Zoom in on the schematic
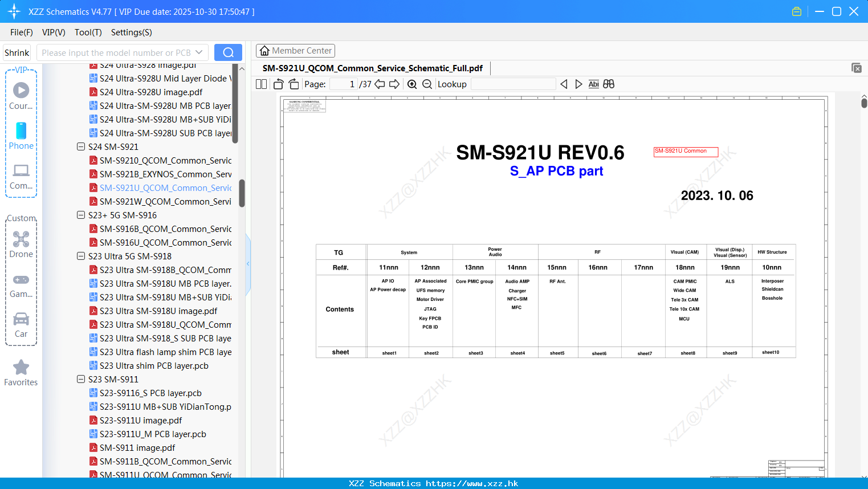This screenshot has width=868, height=489. pos(412,84)
